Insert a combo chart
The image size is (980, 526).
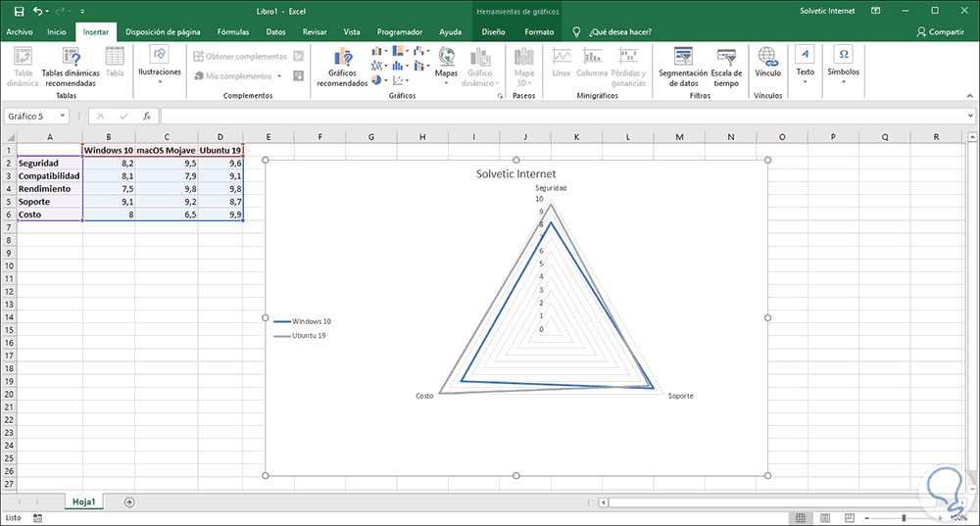coord(421,66)
